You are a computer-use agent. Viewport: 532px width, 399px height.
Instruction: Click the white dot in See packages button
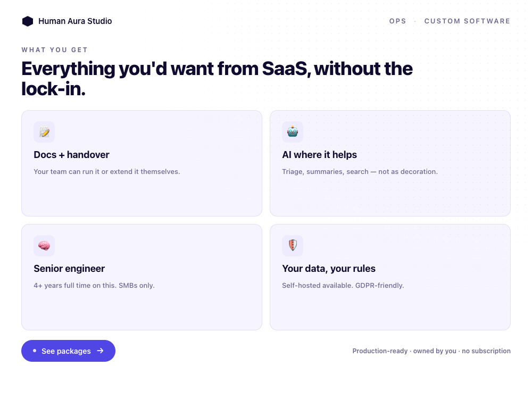pos(35,351)
